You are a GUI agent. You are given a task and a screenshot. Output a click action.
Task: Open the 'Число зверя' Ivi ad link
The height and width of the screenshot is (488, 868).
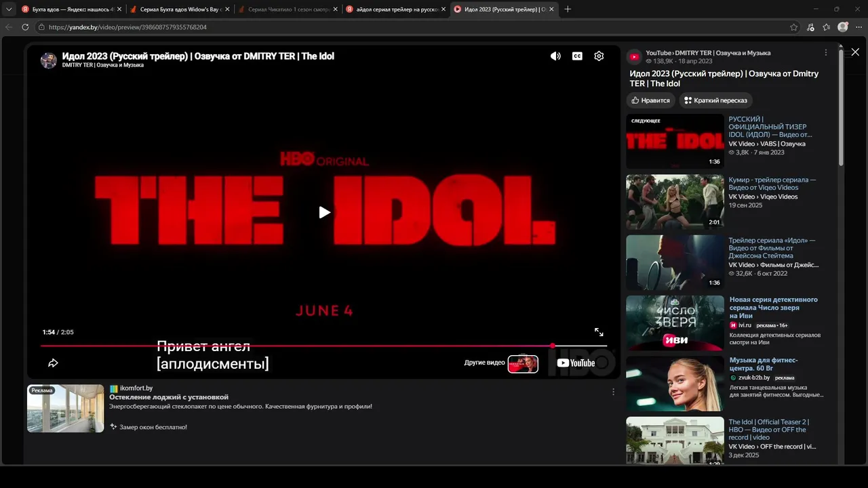[774, 308]
